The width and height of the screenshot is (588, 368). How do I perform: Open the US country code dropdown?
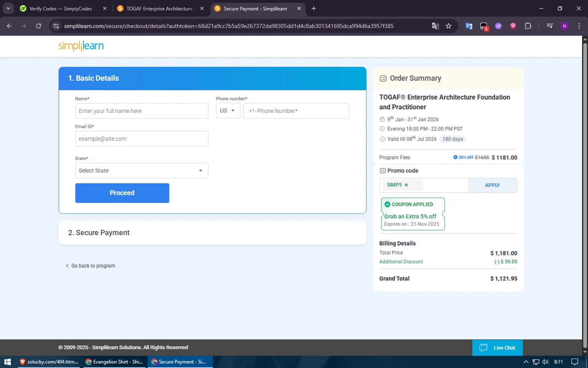228,111
